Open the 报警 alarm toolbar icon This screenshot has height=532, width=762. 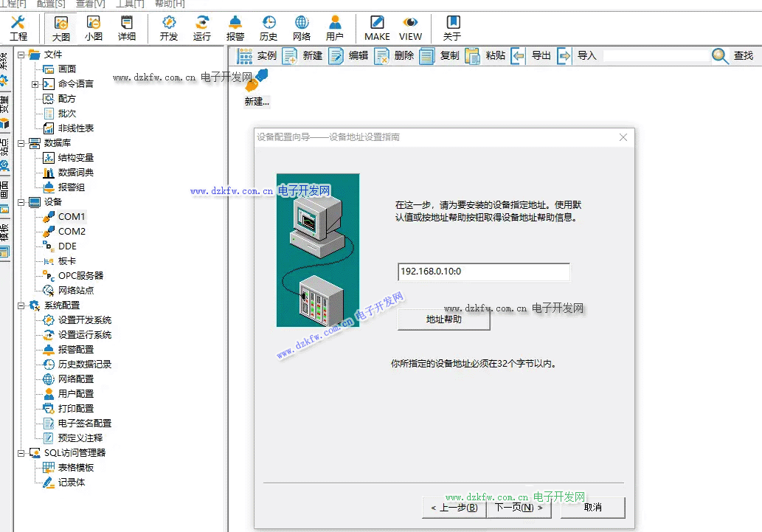(x=235, y=28)
